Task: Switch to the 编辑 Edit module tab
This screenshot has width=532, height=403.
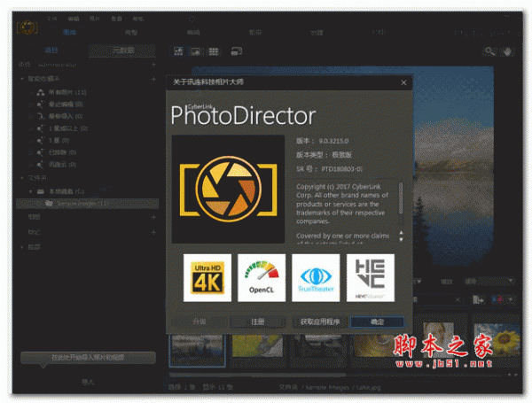Action: tap(193, 33)
